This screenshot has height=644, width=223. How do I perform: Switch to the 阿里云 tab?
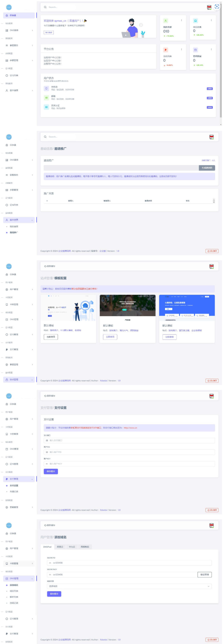pyautogui.click(x=60, y=547)
